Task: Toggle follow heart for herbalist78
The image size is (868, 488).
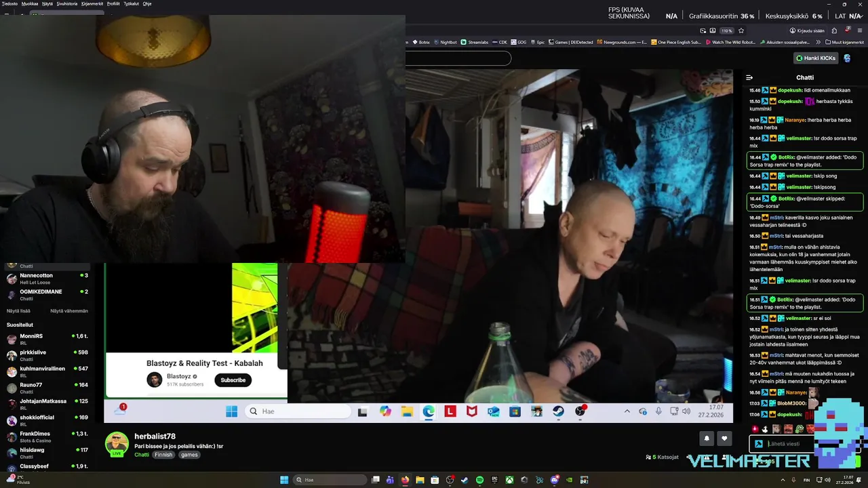Action: tap(724, 439)
